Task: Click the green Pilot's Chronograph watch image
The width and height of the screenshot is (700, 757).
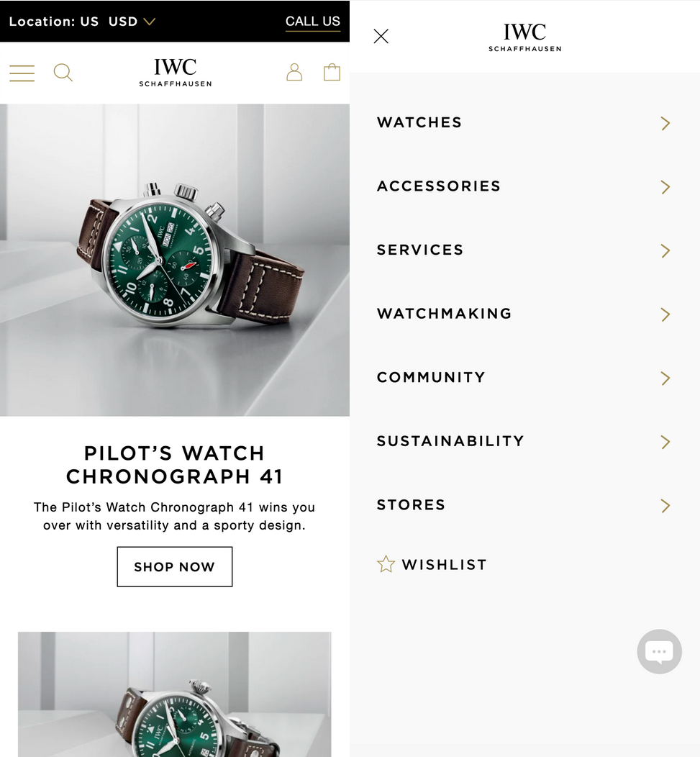Action: click(x=175, y=260)
